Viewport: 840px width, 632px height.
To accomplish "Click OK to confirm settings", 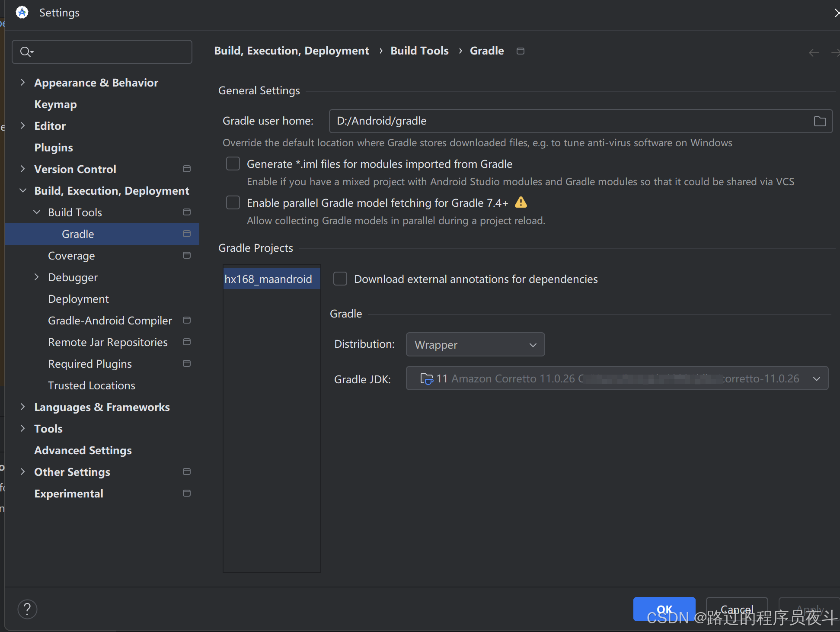I will coord(664,609).
